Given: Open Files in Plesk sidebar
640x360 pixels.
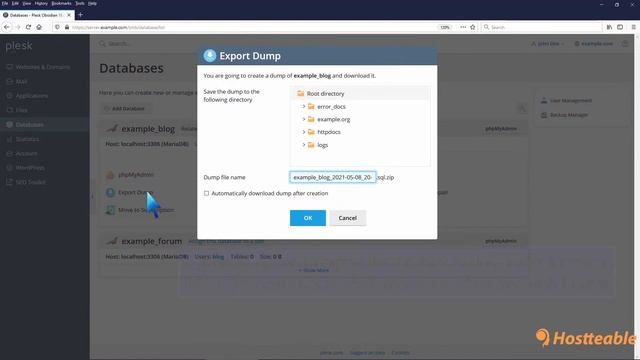Looking at the screenshot, I should pos(21,110).
